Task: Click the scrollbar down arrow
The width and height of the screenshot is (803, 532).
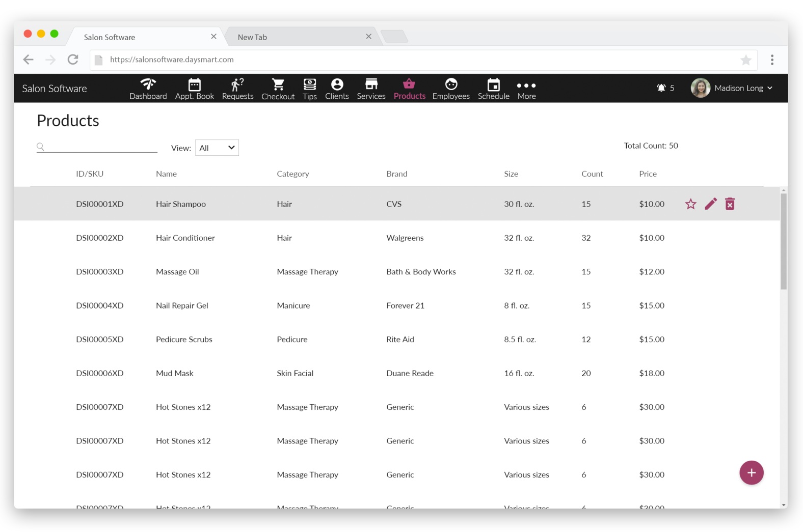Action: click(783, 505)
